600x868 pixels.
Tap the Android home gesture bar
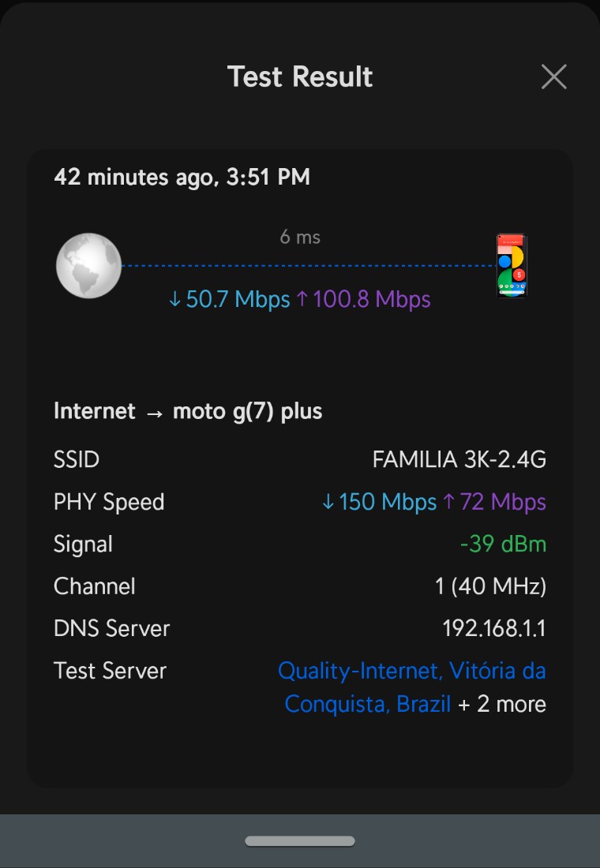coord(300,841)
